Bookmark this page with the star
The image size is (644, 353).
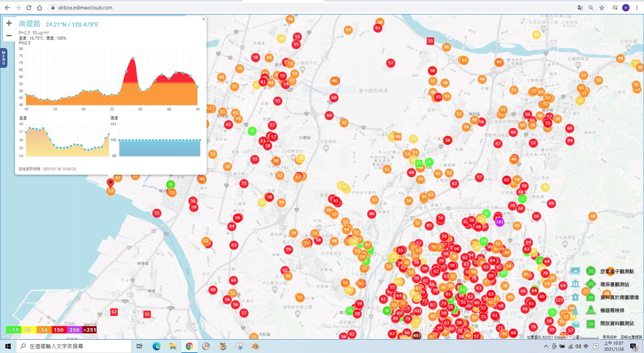pyautogui.click(x=602, y=8)
